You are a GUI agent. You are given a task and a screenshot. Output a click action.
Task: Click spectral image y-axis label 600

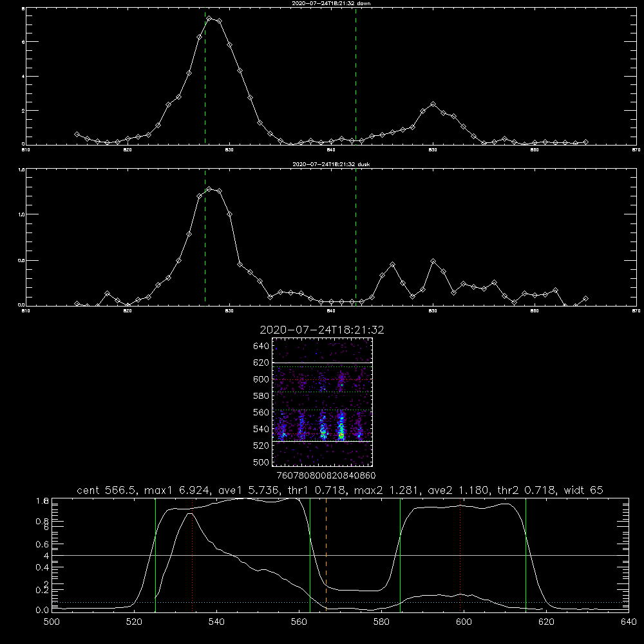tap(261, 379)
